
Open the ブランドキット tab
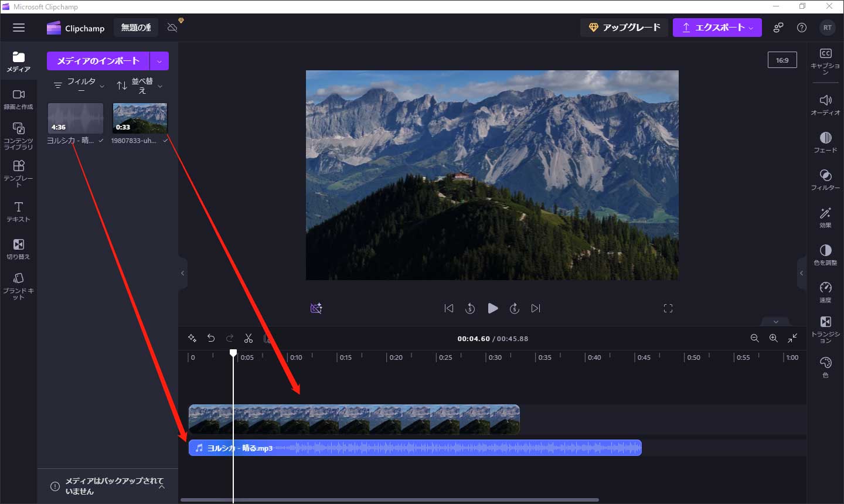tap(19, 286)
